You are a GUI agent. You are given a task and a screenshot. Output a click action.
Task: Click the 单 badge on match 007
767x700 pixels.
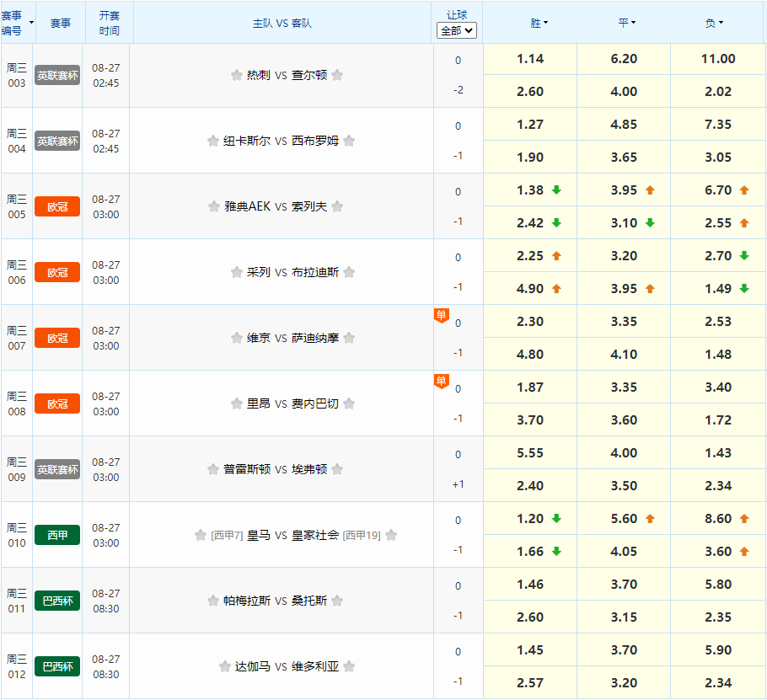pyautogui.click(x=441, y=315)
